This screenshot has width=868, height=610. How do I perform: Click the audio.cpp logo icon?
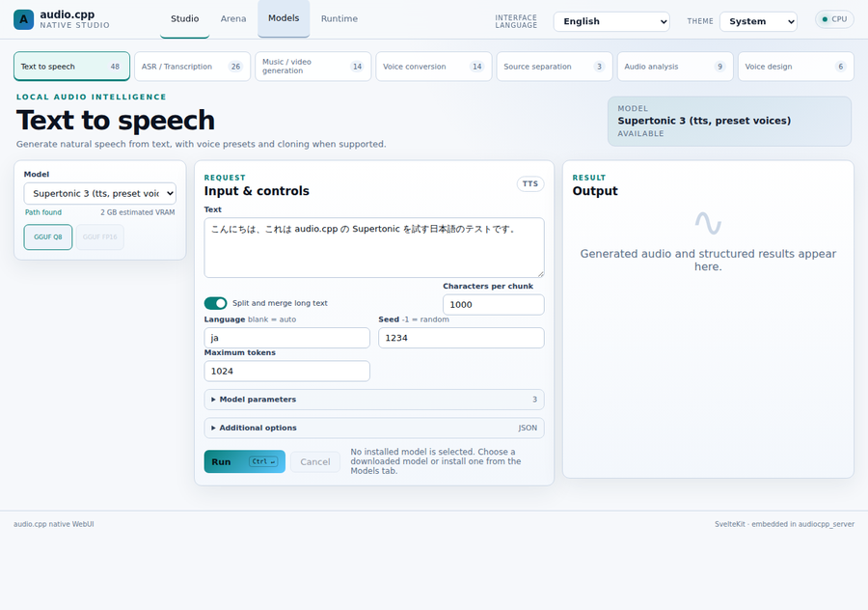point(23,19)
